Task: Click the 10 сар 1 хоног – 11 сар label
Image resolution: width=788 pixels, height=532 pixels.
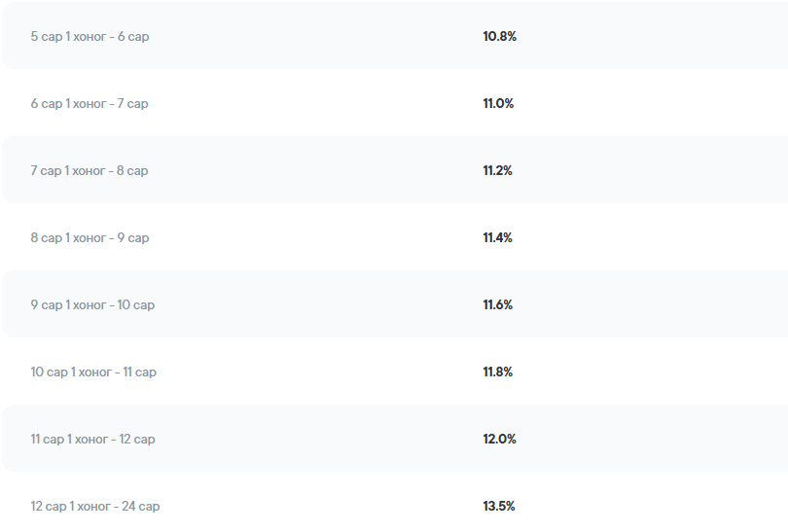Action: tap(93, 372)
